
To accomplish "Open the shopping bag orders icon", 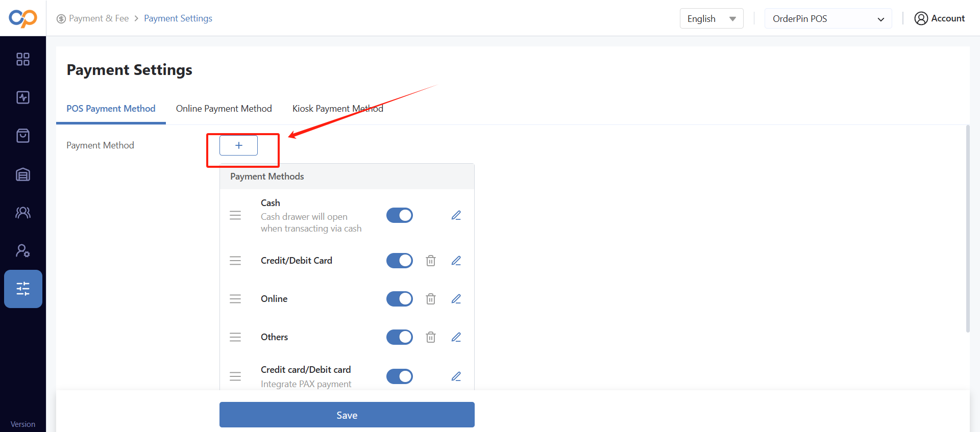I will 23,136.
